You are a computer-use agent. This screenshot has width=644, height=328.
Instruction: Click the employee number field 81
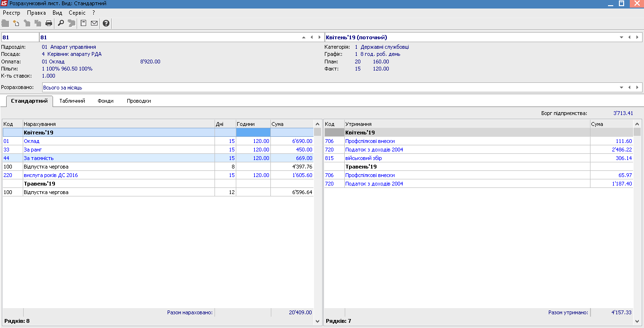20,37
